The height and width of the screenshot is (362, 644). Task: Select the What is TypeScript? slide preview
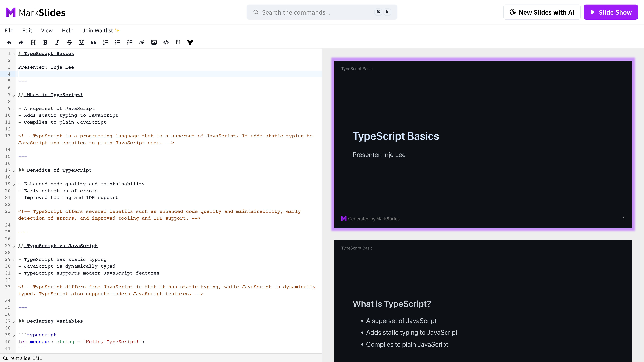[483, 301]
